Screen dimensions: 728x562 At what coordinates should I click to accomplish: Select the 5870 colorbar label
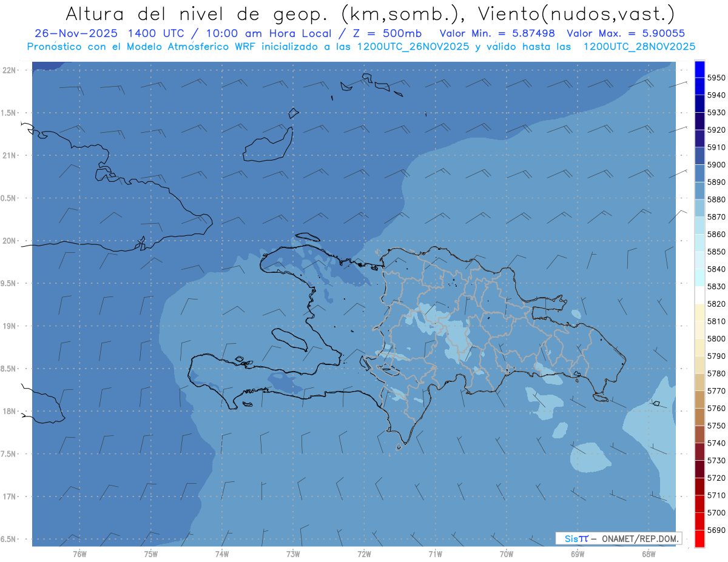pos(716,216)
